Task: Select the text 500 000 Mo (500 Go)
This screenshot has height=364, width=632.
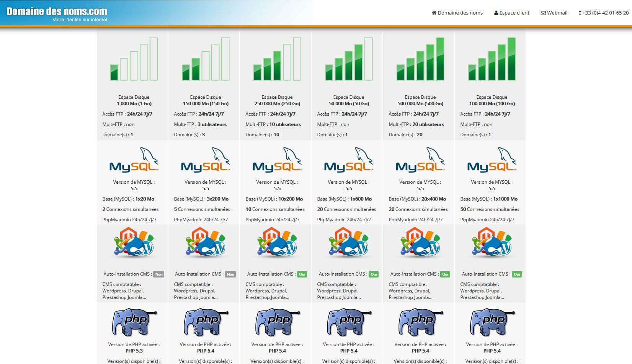Action: coord(420,104)
